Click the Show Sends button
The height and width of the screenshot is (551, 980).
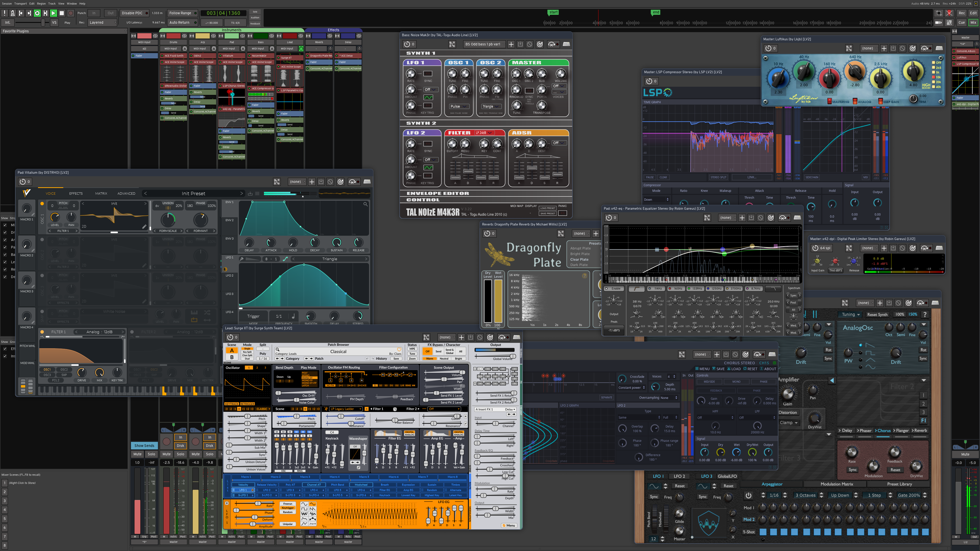[144, 446]
